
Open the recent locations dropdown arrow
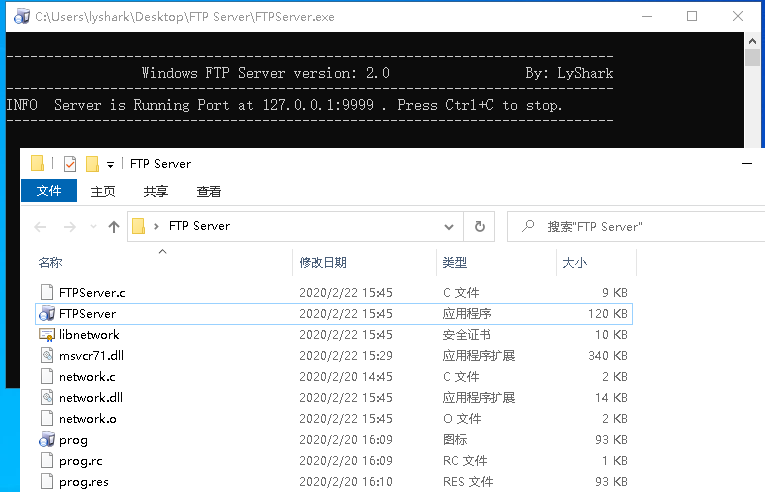click(92, 227)
